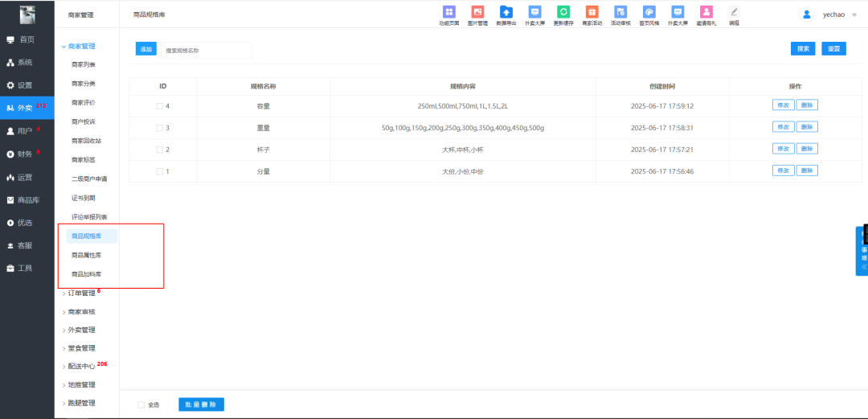The width and height of the screenshot is (868, 419).
Task: Toggle the 全选 select-all checkbox
Action: coord(141,405)
